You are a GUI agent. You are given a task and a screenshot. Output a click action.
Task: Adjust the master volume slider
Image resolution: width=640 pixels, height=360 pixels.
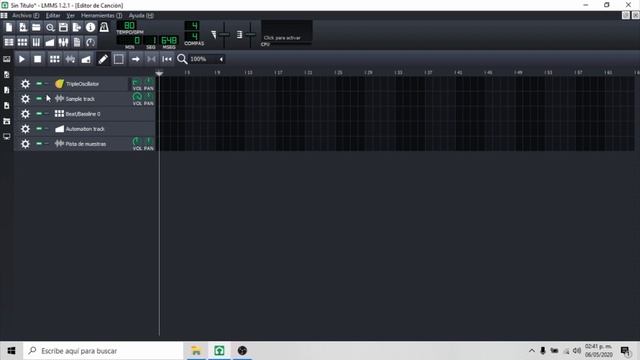point(224,34)
